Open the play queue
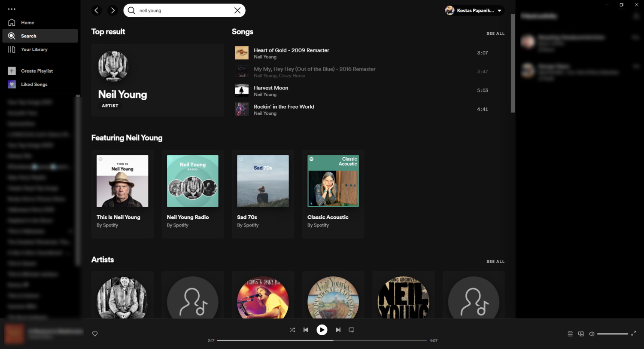The height and width of the screenshot is (349, 644). [x=570, y=334]
